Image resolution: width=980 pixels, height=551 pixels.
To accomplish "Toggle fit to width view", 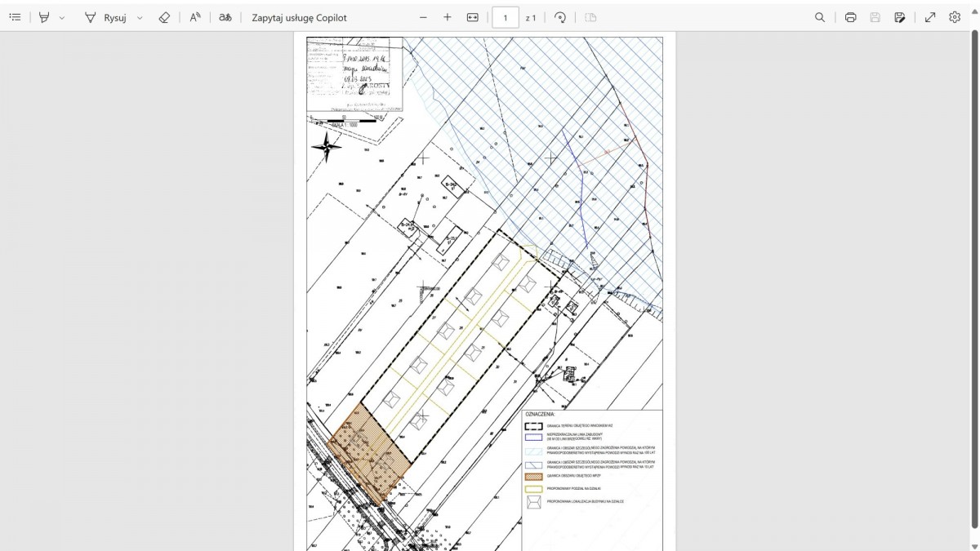I will (x=472, y=17).
